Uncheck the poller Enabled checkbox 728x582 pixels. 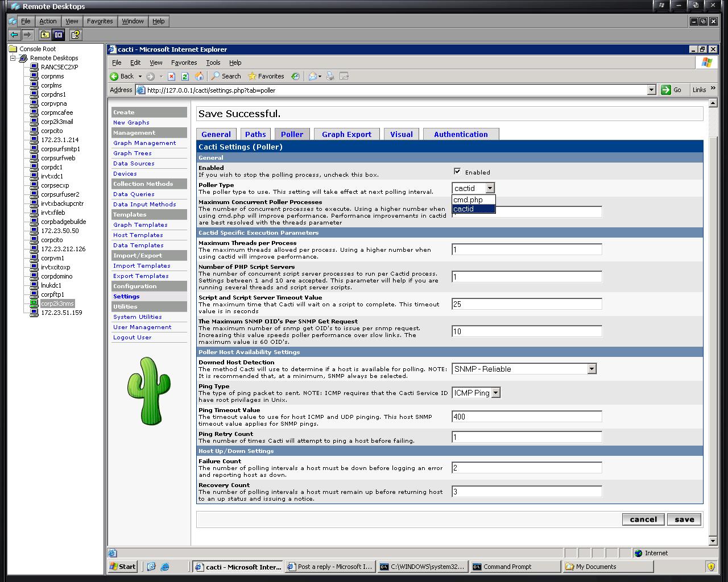coord(457,171)
